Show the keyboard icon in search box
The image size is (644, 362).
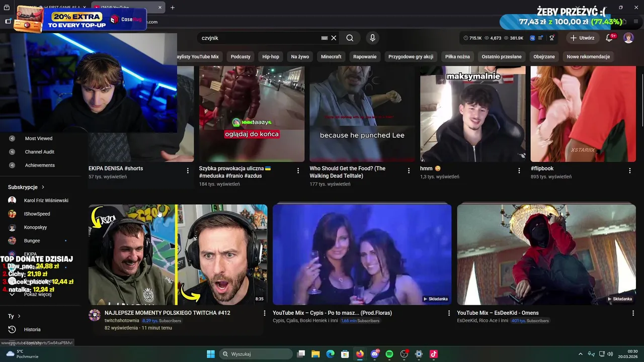(x=325, y=38)
